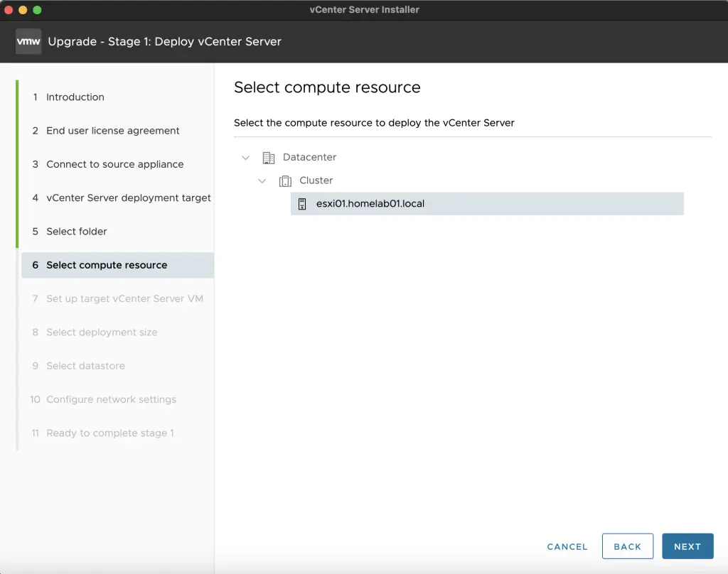Click the NEXT button
The width and height of the screenshot is (728, 574).
[687, 546]
